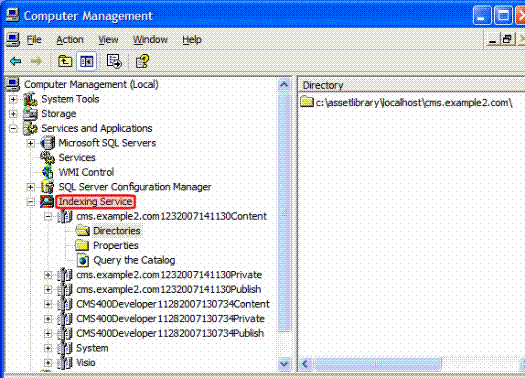Click the Forward arrow toolbar button
This screenshot has width=525, height=378.
pyautogui.click(x=36, y=61)
